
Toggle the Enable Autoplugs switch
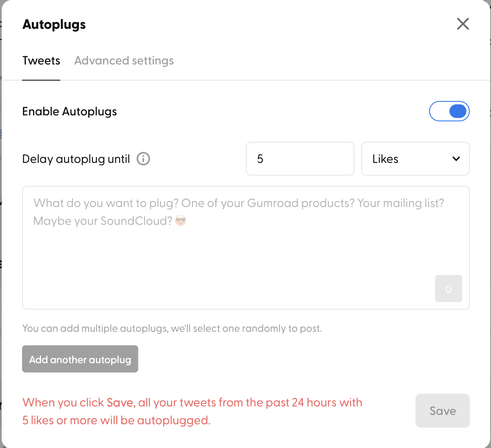point(449,111)
